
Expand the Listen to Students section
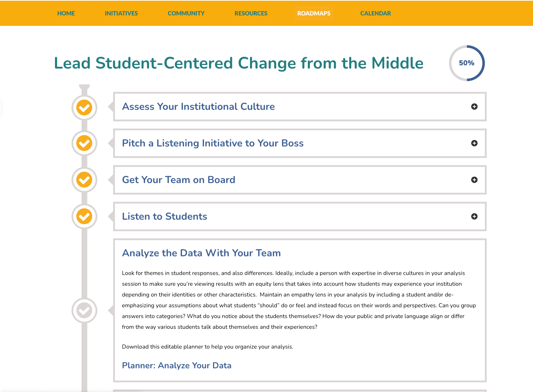point(164,216)
